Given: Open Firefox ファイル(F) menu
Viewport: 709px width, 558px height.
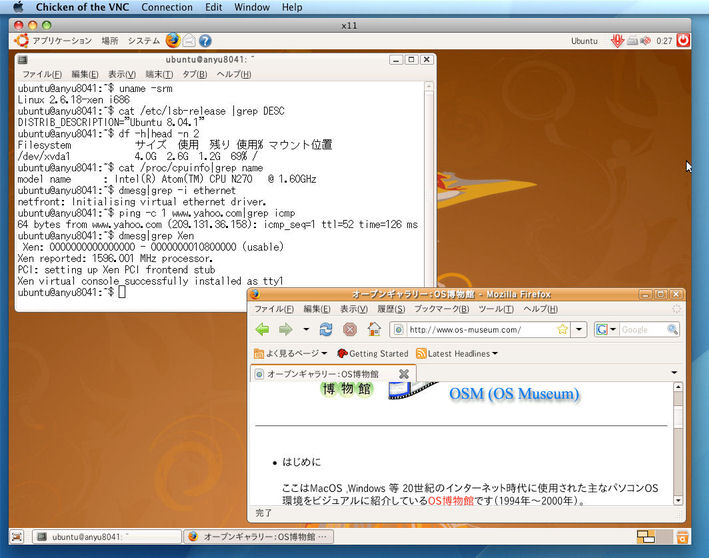Looking at the screenshot, I should [274, 309].
